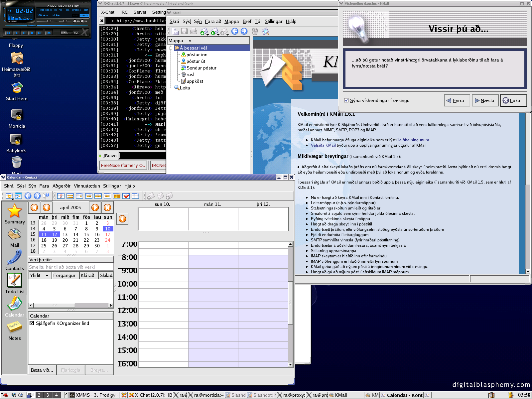Toggle the JBravo status indicator in X-Chat
532x399 pixels.
click(x=100, y=156)
